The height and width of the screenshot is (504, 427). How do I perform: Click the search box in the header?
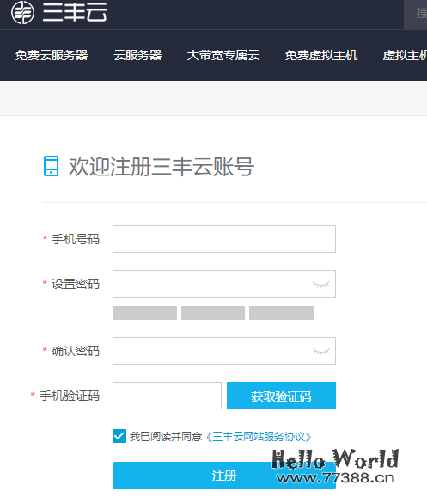(416, 15)
